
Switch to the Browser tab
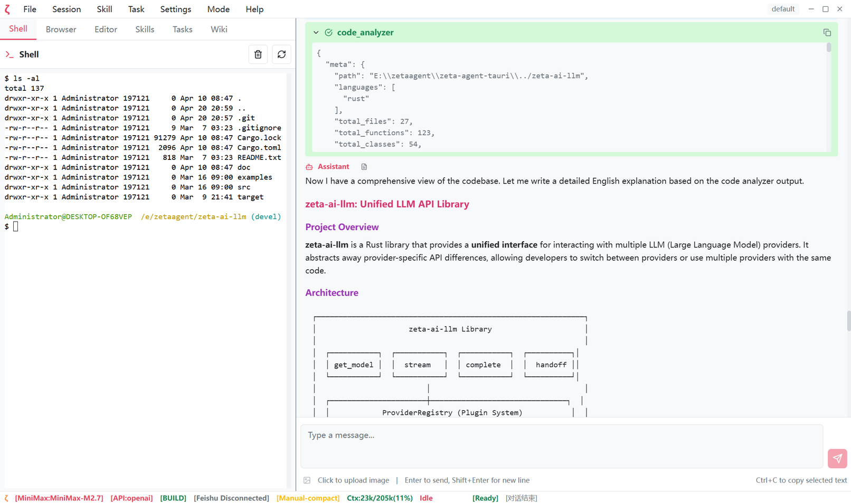click(x=60, y=29)
